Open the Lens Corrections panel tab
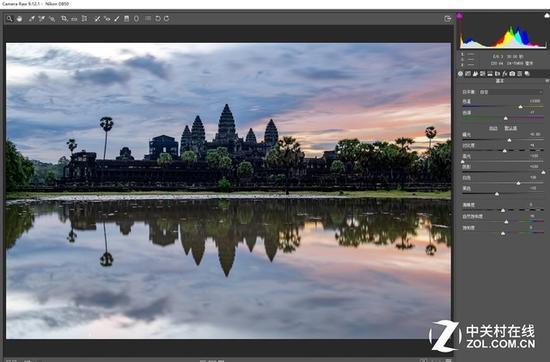The image size is (550, 362). [x=497, y=74]
